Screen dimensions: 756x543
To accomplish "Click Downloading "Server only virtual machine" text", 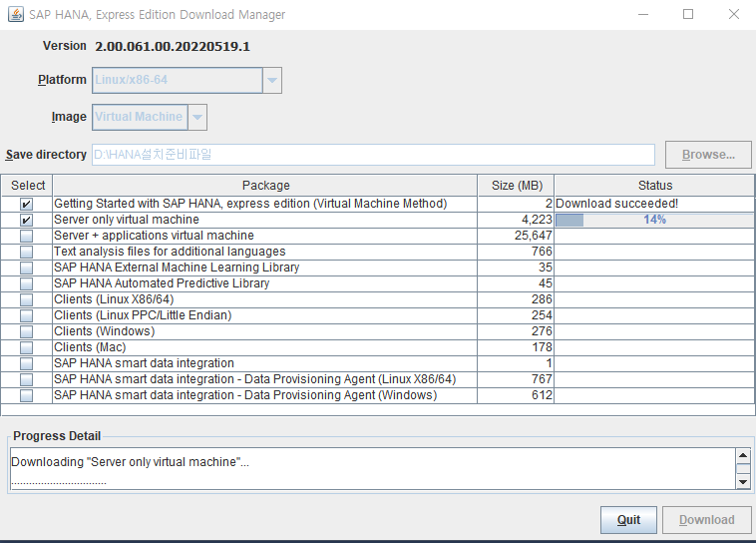I will pos(130,462).
